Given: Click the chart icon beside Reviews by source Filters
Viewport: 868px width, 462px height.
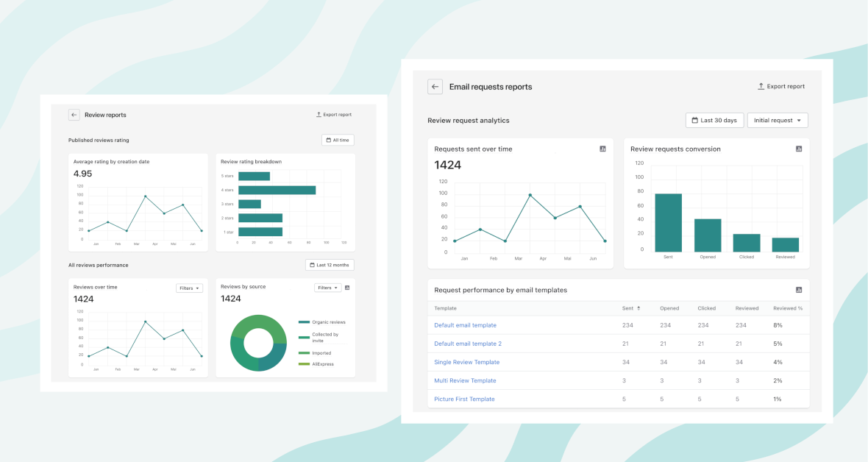Looking at the screenshot, I should (x=346, y=287).
